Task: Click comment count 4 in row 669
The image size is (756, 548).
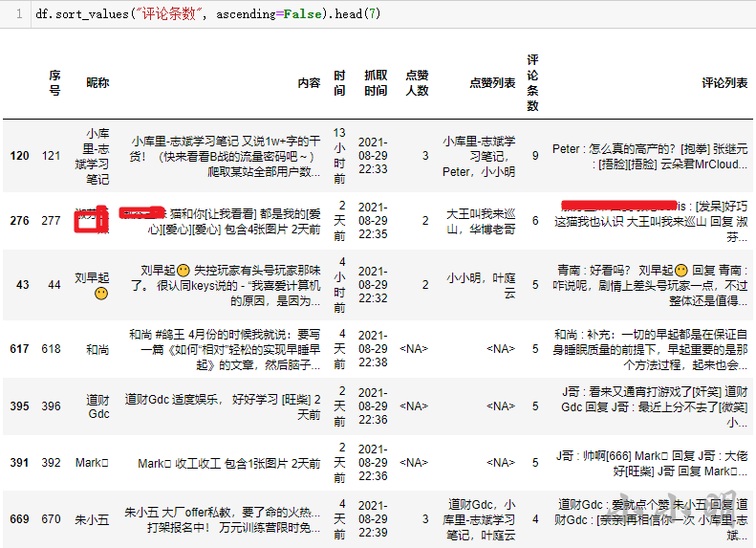Action: click(535, 519)
